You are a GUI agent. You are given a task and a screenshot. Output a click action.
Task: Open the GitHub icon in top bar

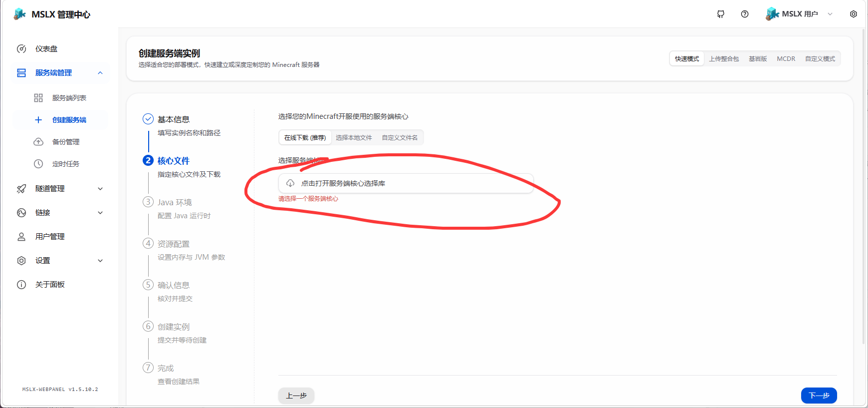721,14
